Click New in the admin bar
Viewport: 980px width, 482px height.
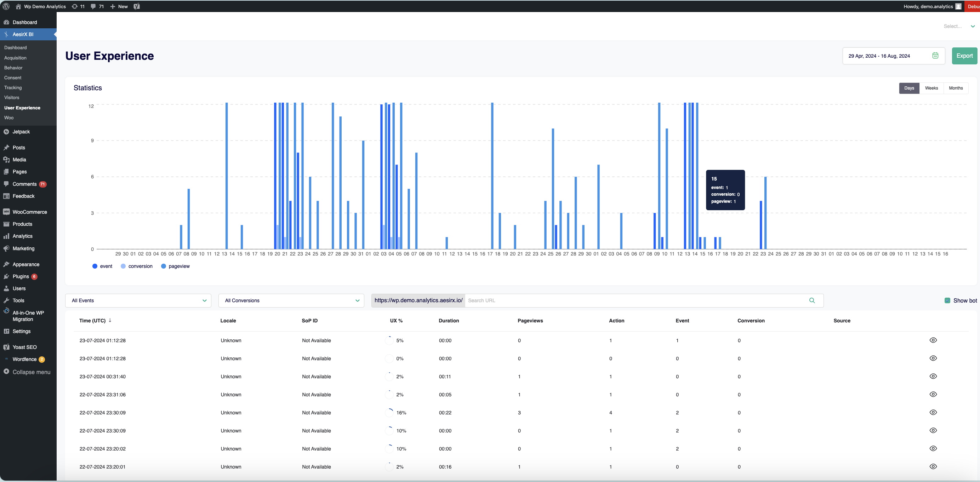tap(119, 6)
